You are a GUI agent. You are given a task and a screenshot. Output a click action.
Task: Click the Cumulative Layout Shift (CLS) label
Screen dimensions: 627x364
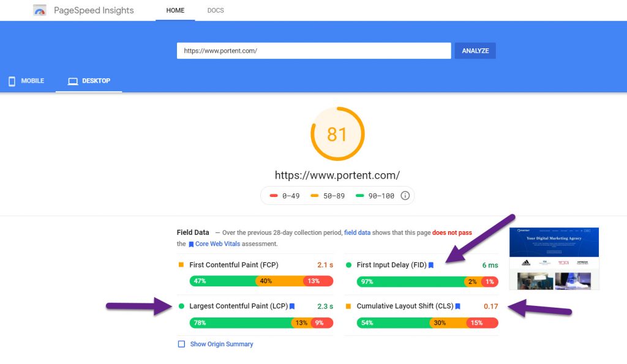405,306
